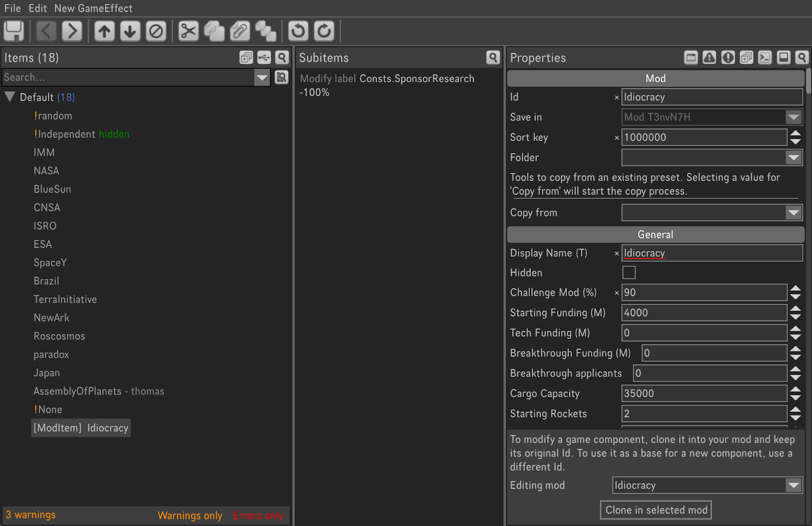Click the Paste clipboard icon
Image resolution: width=812 pixels, height=526 pixels.
[x=240, y=31]
